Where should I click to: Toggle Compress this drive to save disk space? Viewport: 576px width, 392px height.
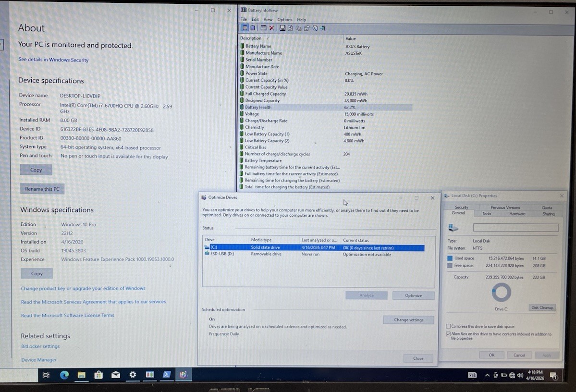(448, 326)
